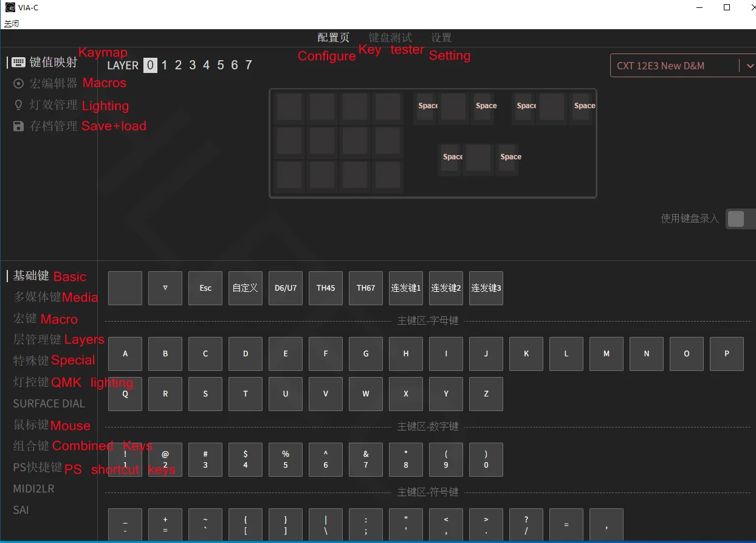Viewport: 756px width, 543px height.
Task: Open the CXT 12E3 New D&M device dropdown
Action: click(x=673, y=66)
